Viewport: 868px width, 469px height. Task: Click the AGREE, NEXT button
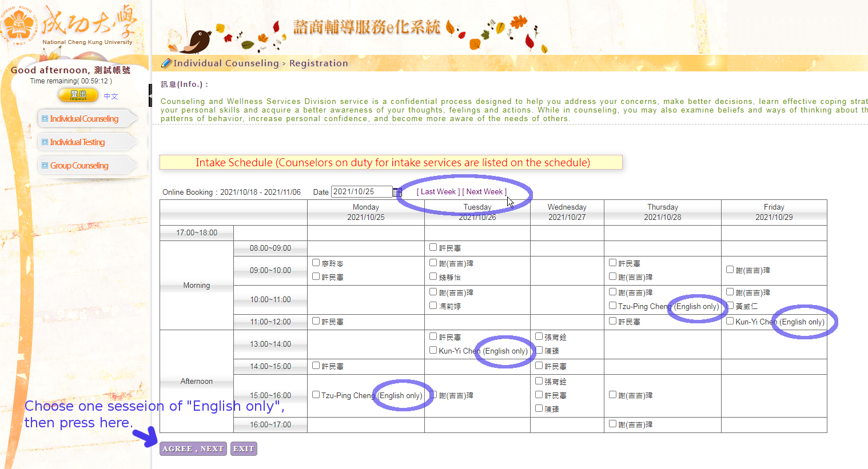coord(193,448)
